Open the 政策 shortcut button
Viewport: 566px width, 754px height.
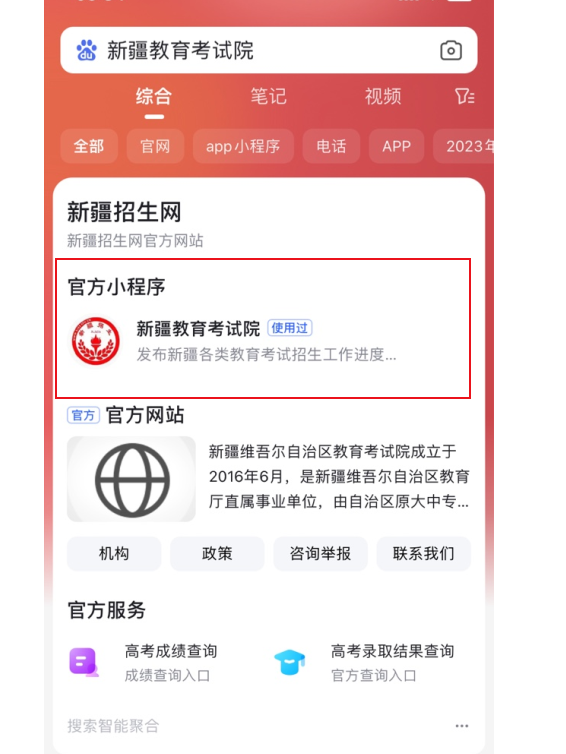217,553
